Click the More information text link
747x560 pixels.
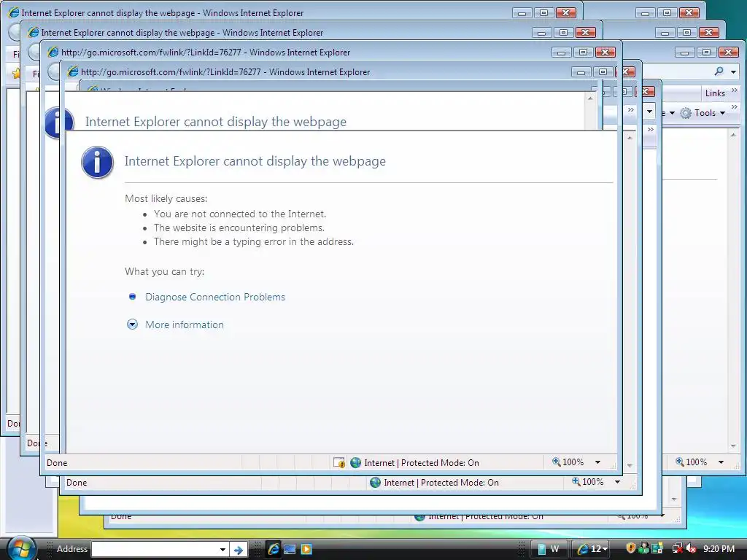click(185, 324)
